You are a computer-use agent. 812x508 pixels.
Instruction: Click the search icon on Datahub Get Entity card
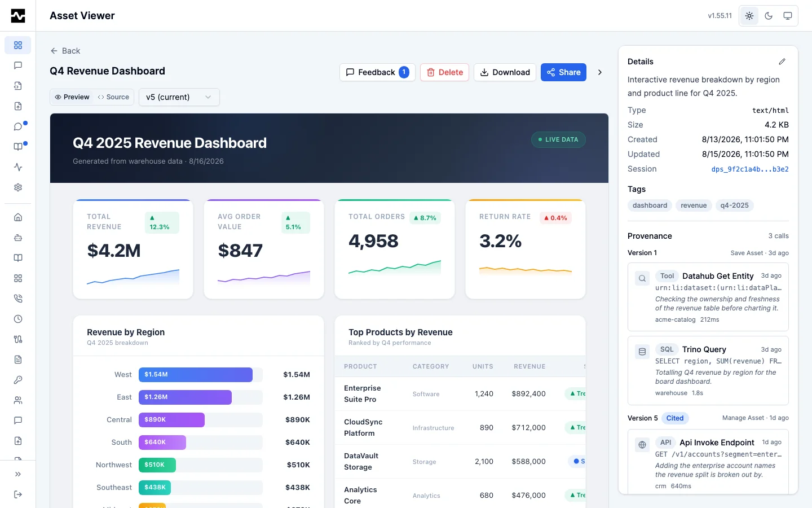(x=642, y=278)
